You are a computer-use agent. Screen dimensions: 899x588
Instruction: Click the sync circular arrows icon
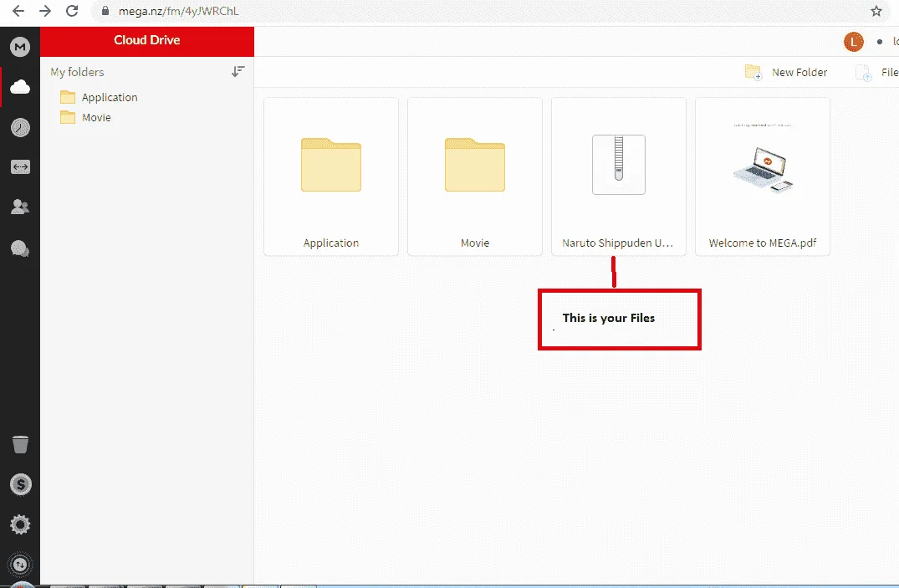coord(20,565)
